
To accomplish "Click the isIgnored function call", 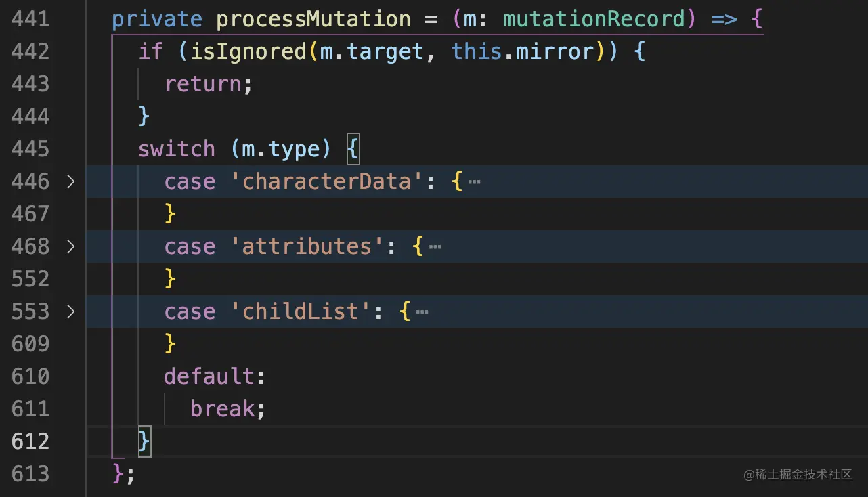I will point(248,51).
